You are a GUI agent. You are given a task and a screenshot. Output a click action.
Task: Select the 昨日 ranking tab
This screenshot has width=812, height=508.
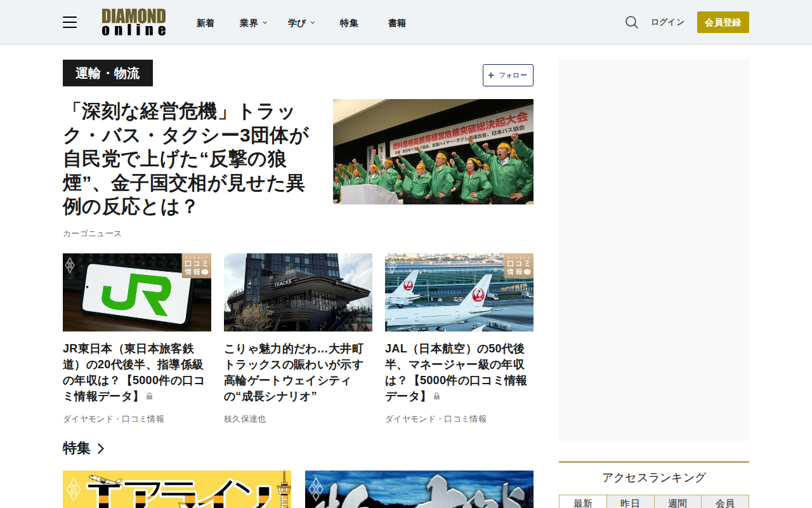pyautogui.click(x=630, y=502)
